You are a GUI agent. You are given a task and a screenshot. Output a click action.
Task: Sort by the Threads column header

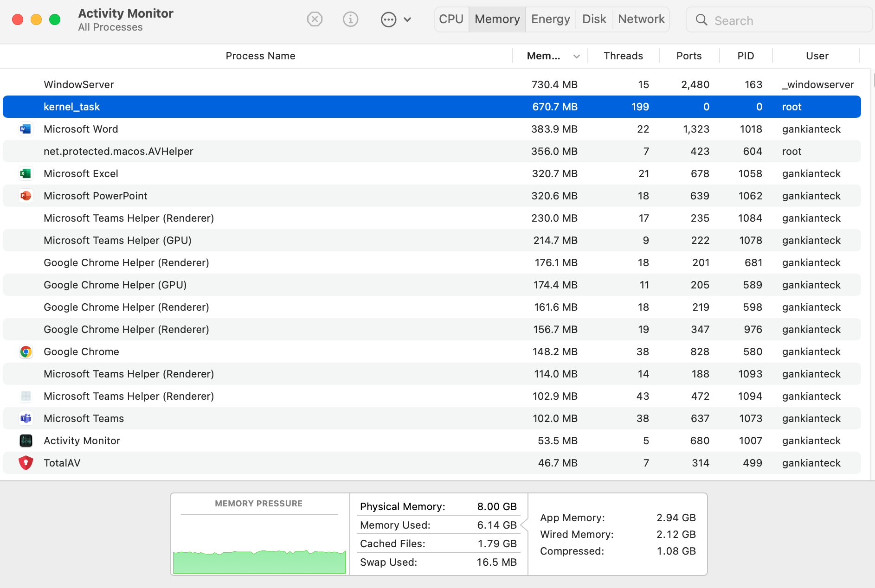[x=623, y=56]
